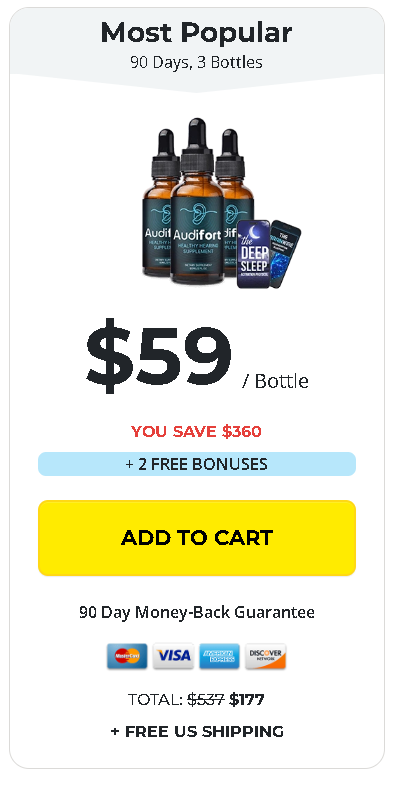Click the Discover Network payment icon
404x788 pixels.
(x=266, y=656)
